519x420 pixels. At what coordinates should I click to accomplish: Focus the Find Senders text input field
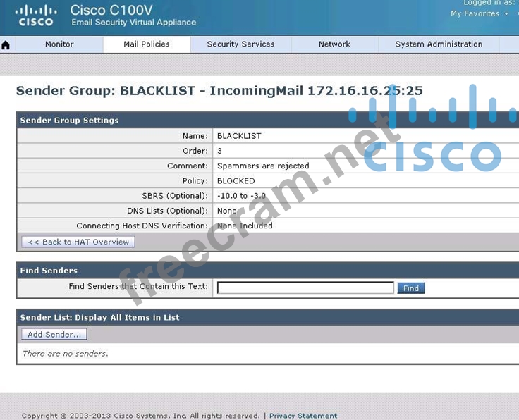(305, 288)
